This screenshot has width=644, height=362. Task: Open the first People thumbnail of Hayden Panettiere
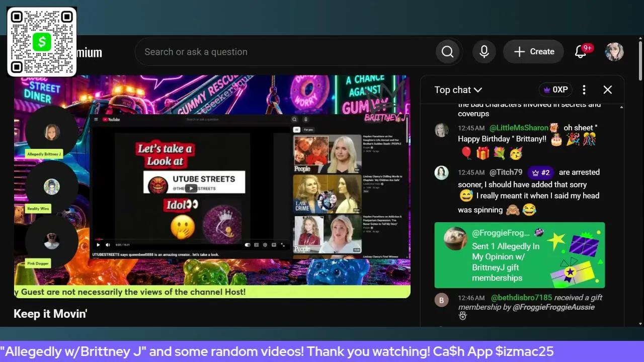click(x=328, y=154)
